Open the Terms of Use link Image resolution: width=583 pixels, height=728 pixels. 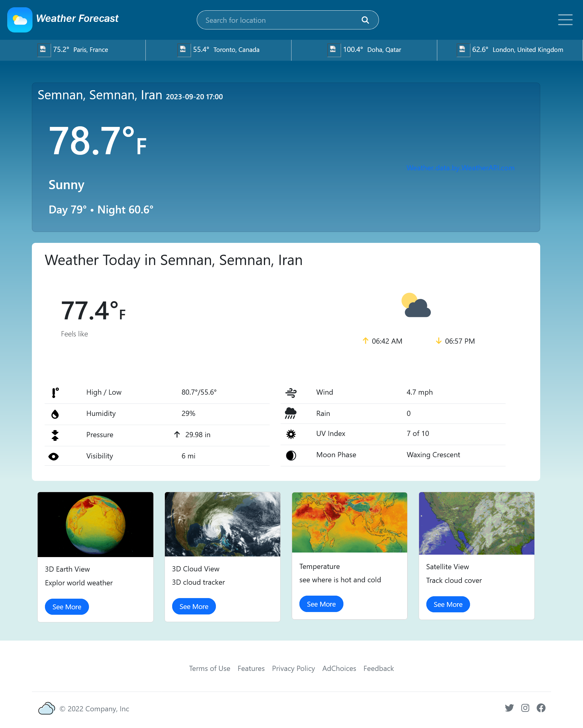210,668
